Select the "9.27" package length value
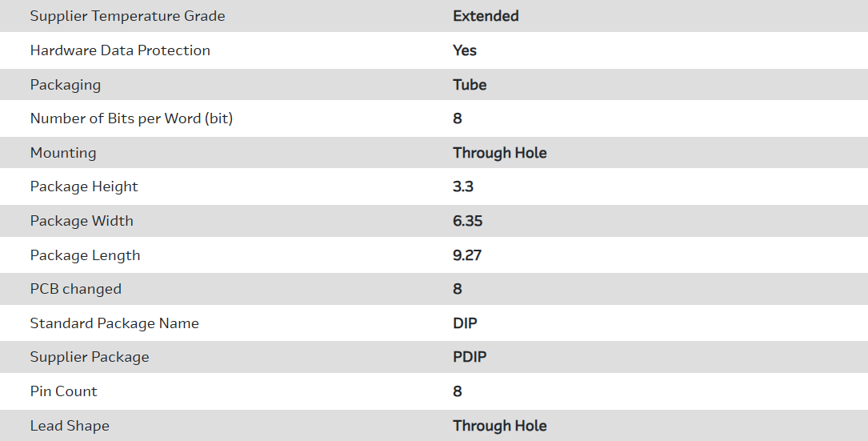Viewport: 868px width, 441px height. [467, 255]
